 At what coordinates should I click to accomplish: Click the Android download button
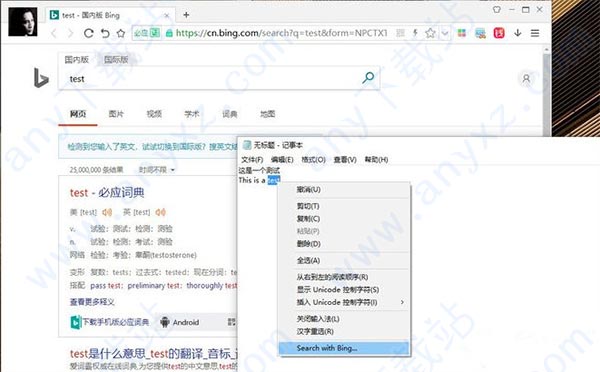coord(180,322)
